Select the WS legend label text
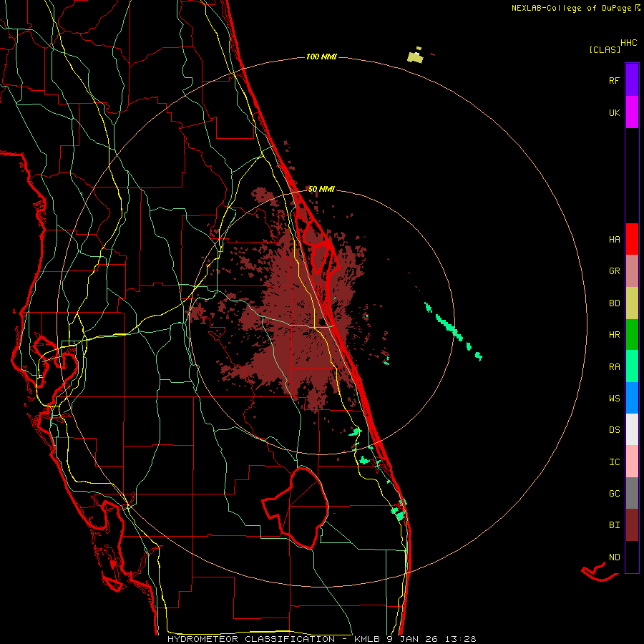644x644 pixels. pyautogui.click(x=614, y=399)
